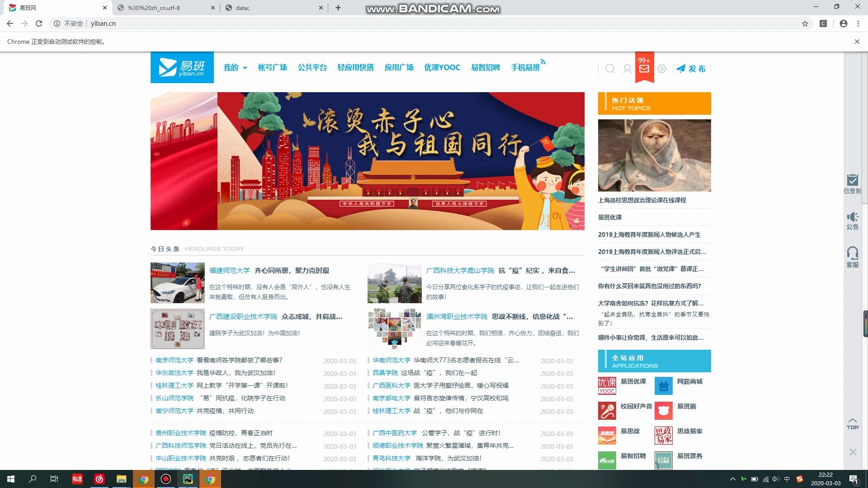Open the 易智招聘 nav item

click(x=485, y=68)
